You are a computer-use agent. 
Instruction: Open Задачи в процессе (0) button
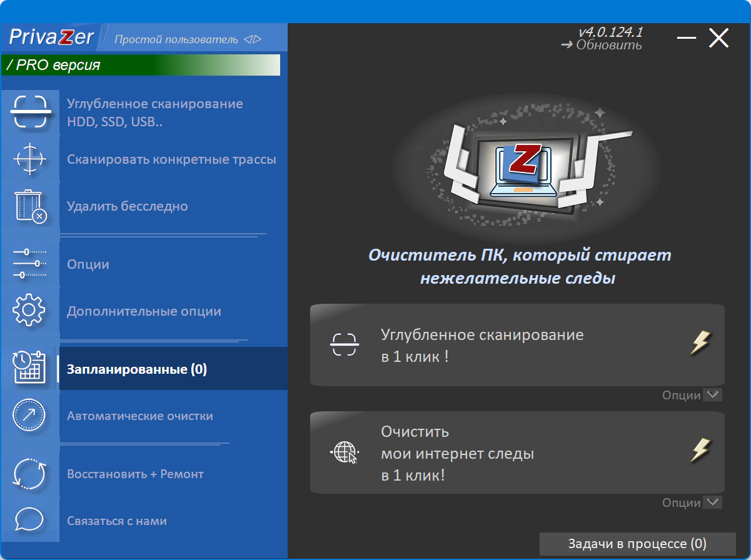point(637,544)
